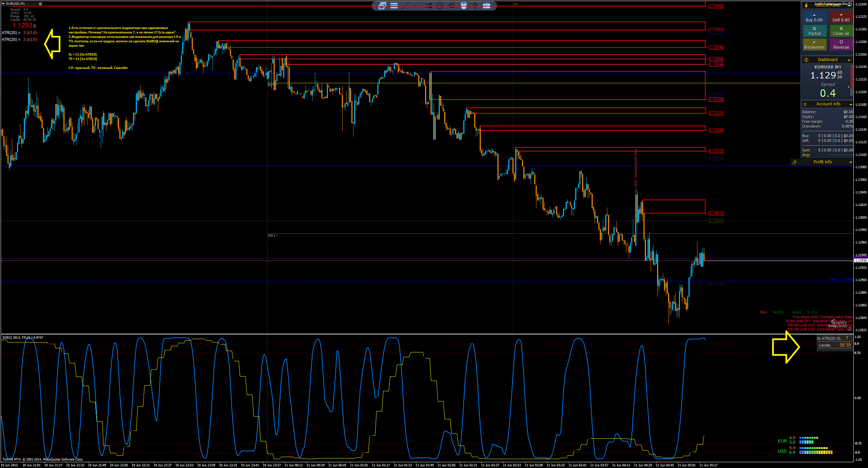
Task: Select the trend line drawing tool
Action: pyautogui.click(x=405, y=6)
